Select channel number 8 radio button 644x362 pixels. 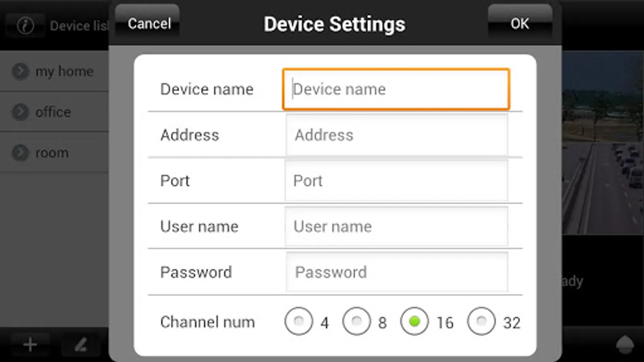pos(357,321)
